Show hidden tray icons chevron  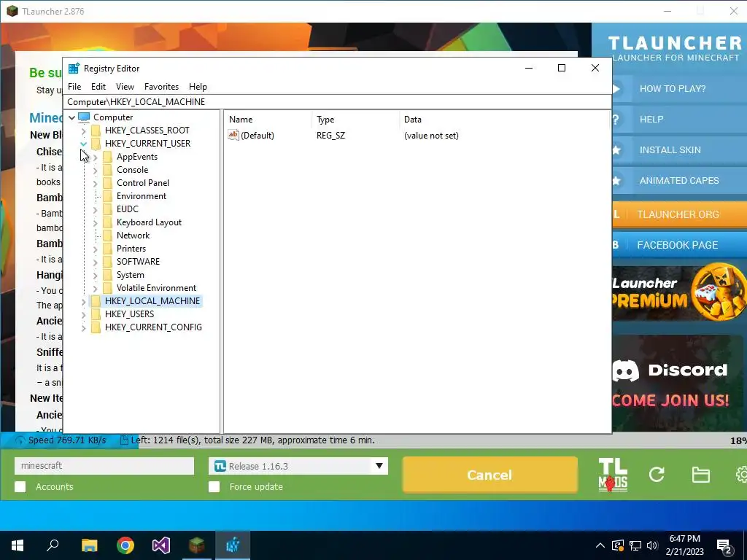click(x=600, y=545)
